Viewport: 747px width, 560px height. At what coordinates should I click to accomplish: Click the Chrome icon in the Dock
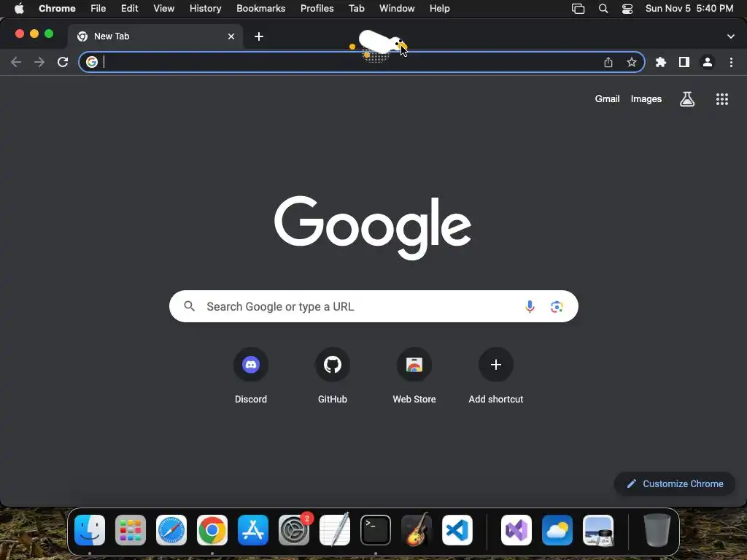coord(212,529)
